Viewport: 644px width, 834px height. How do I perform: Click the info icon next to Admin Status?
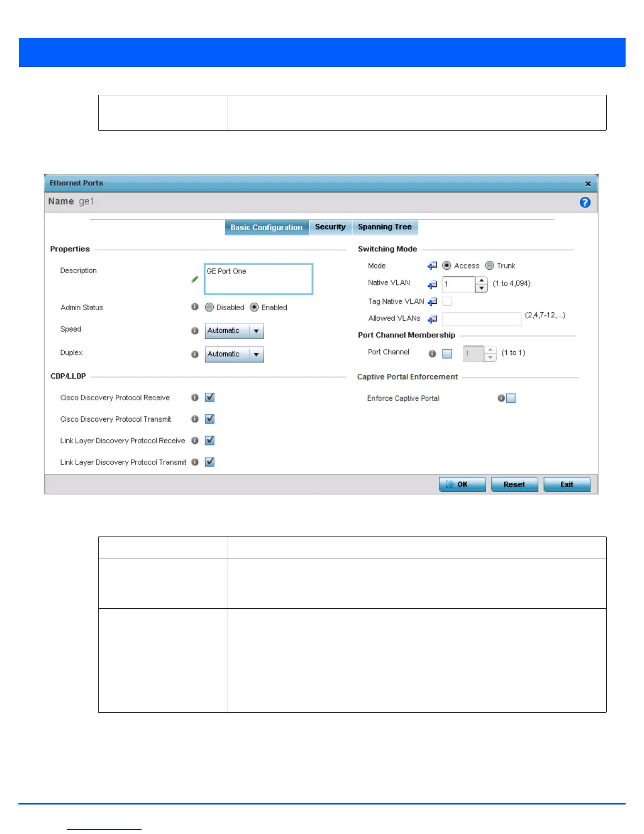(x=195, y=307)
